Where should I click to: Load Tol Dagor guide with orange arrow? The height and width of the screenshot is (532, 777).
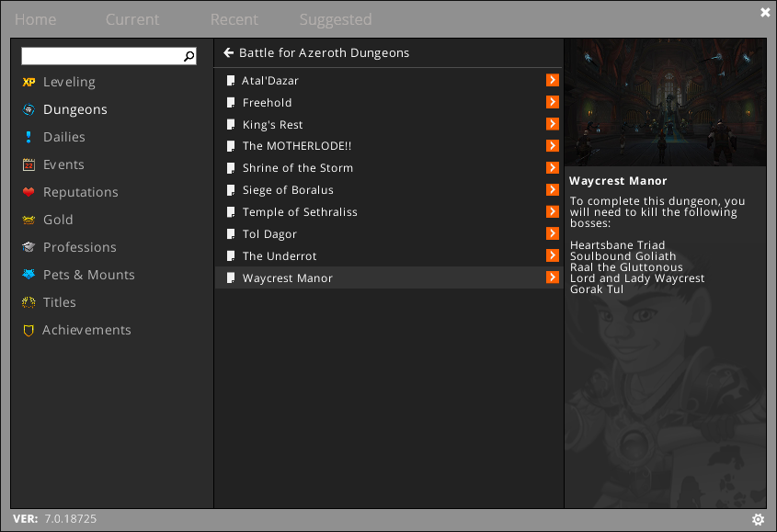point(553,233)
